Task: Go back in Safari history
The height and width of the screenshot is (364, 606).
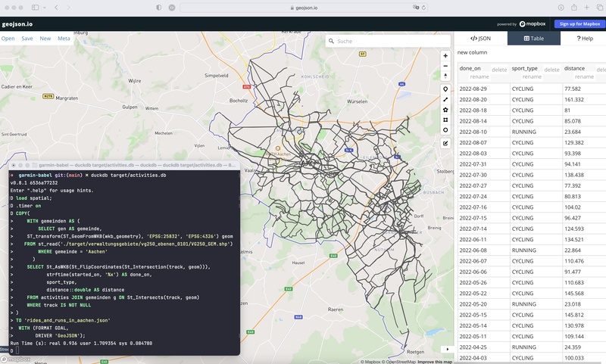Action: tap(56, 8)
